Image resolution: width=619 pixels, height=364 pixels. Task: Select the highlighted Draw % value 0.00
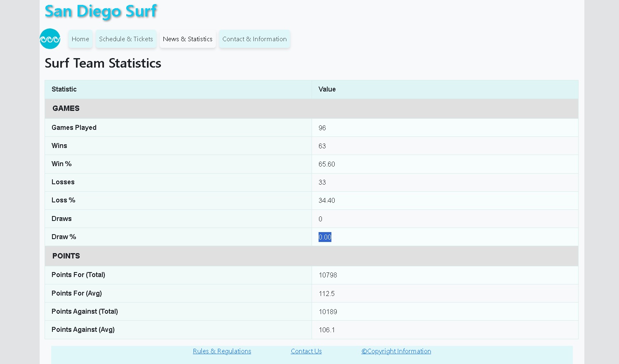324,237
